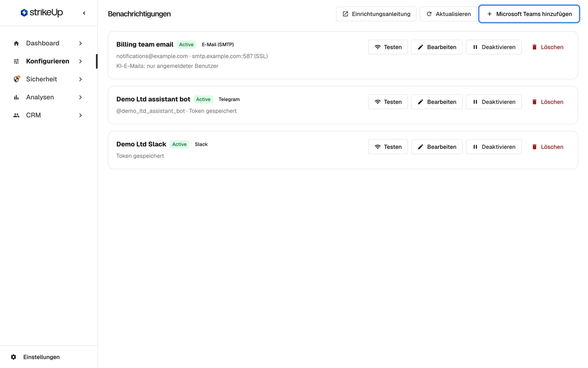Go to Analysen in the sidebar
Screen dimensions: 588x368
click(x=48, y=97)
